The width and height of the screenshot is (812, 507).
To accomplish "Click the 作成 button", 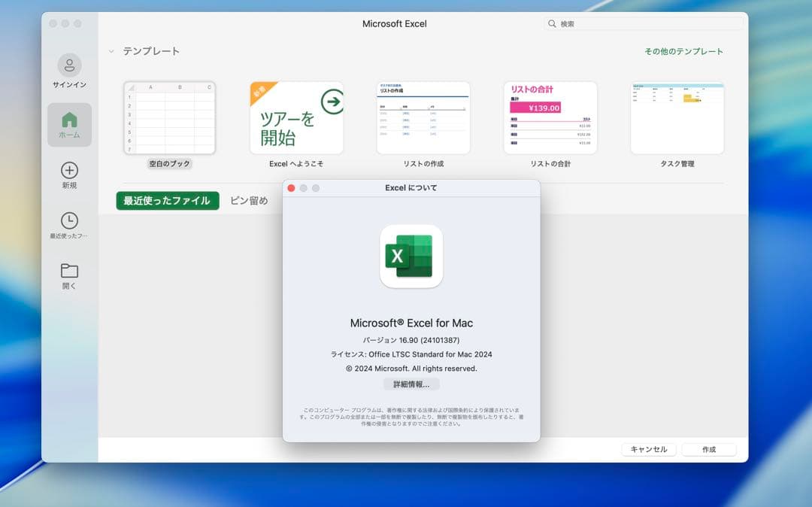I will click(x=708, y=449).
